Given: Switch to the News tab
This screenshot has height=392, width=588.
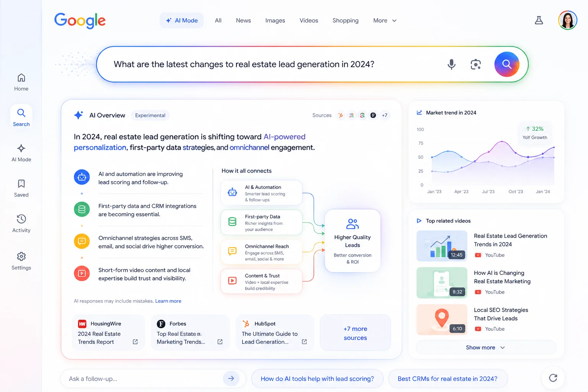Looking at the screenshot, I should (x=243, y=21).
